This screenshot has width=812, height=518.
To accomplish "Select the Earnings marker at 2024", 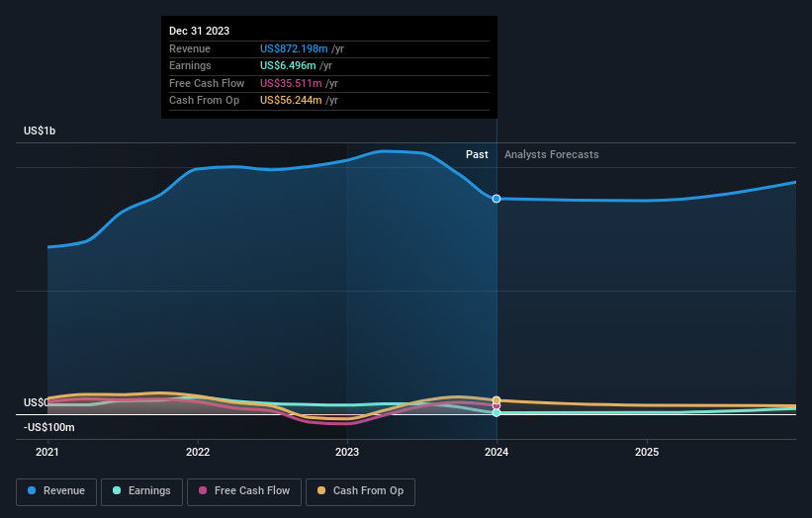I will click(x=496, y=412).
